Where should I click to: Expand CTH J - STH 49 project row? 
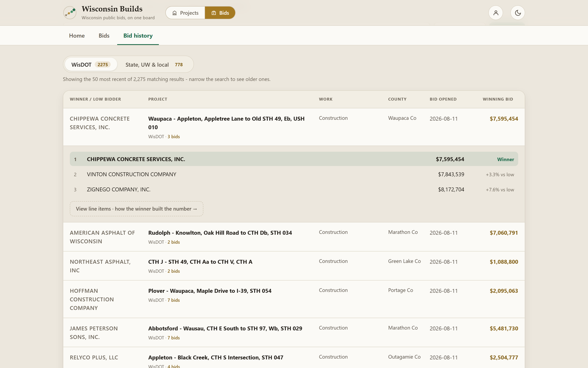[x=294, y=266]
